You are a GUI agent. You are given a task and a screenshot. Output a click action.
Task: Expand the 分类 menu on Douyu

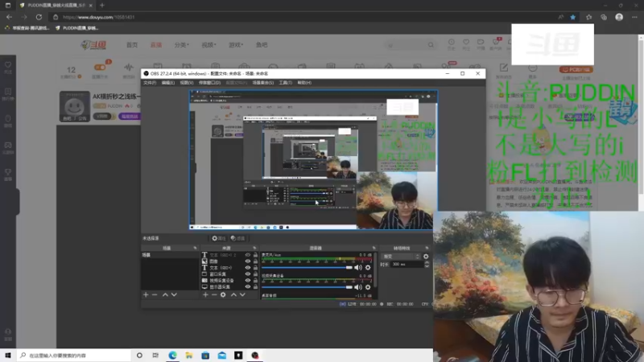pyautogui.click(x=182, y=45)
